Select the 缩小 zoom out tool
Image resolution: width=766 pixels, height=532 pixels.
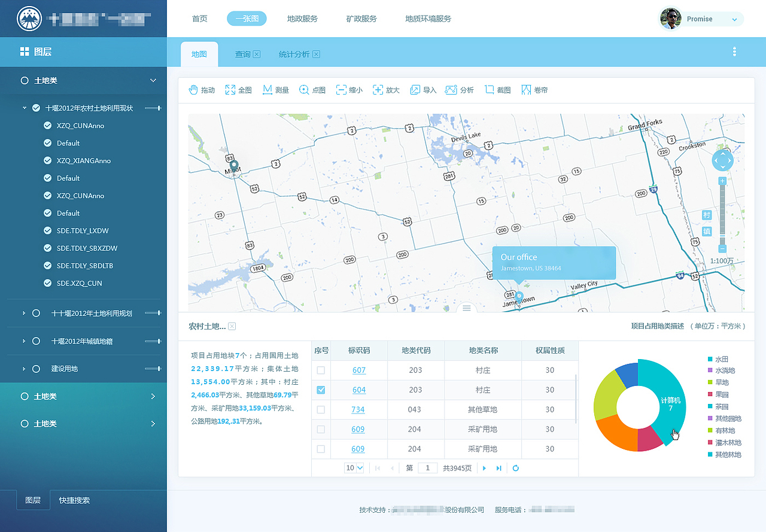coord(349,90)
